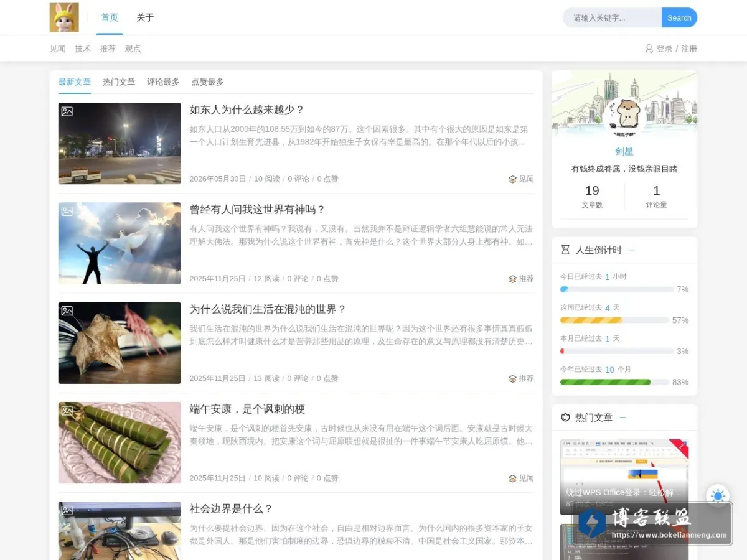Click the 1 评论量 statistic
Viewport: 747px width, 560px height.
click(656, 196)
